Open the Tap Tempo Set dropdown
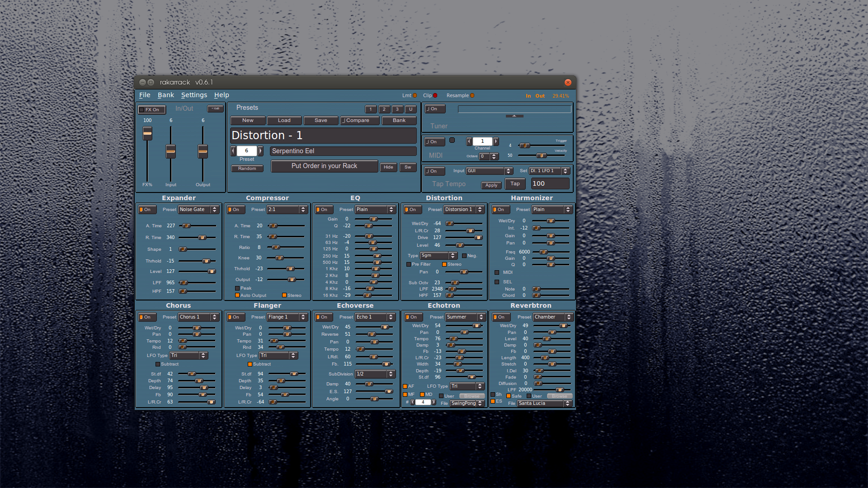 (549, 171)
